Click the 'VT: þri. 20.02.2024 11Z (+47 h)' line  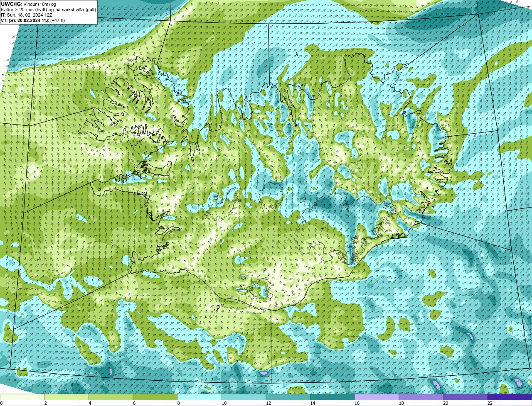pos(33,20)
